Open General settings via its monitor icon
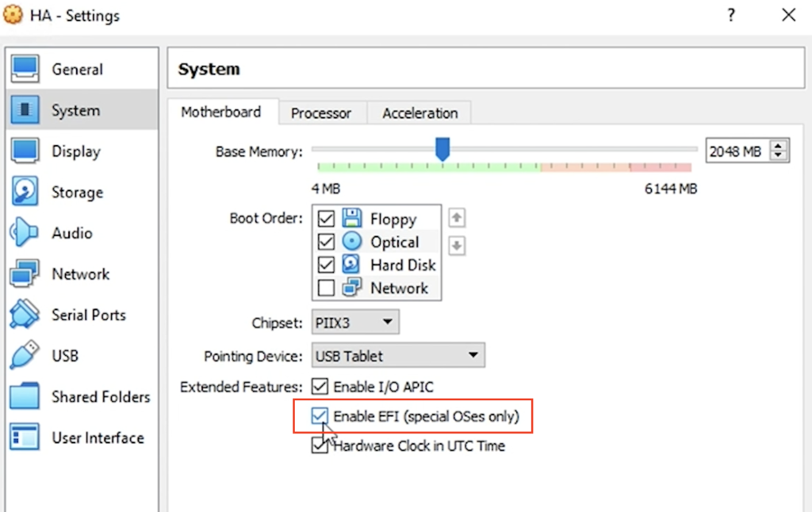The height and width of the screenshot is (512, 812). [x=25, y=69]
